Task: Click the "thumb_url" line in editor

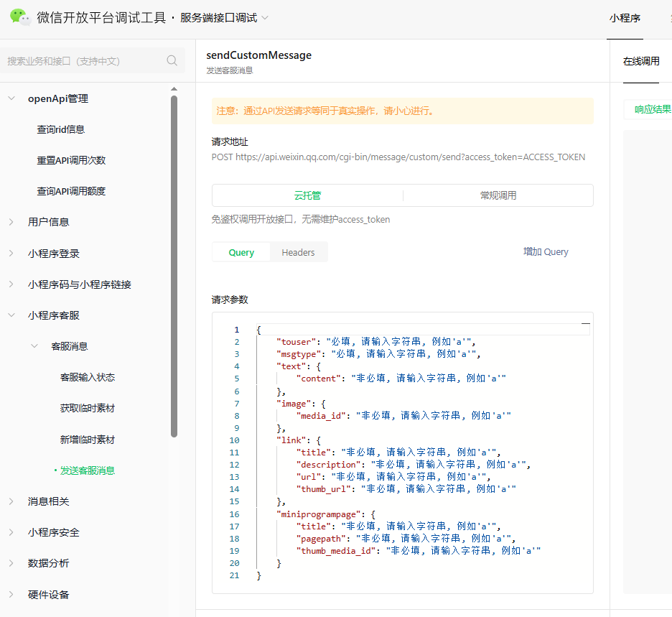Action: pos(406,489)
